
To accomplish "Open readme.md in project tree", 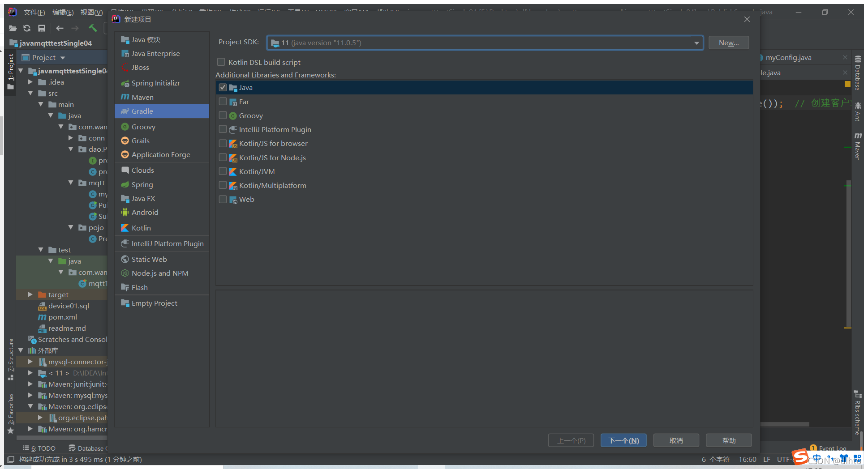I will pos(67,328).
